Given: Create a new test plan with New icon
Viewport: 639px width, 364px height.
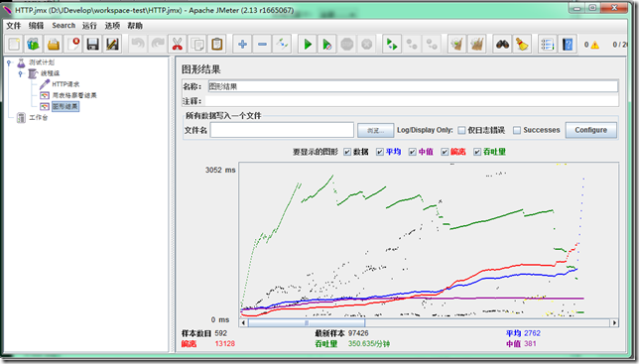Looking at the screenshot, I should [x=14, y=44].
